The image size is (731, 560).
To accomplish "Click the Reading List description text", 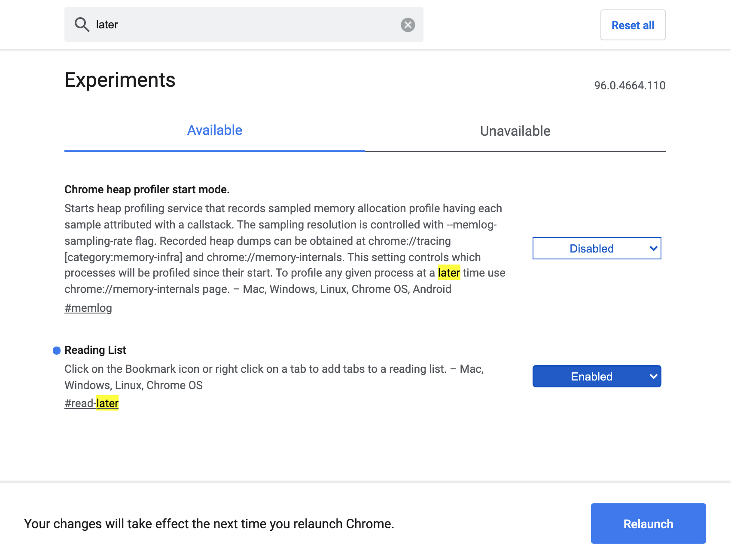I will click(274, 377).
